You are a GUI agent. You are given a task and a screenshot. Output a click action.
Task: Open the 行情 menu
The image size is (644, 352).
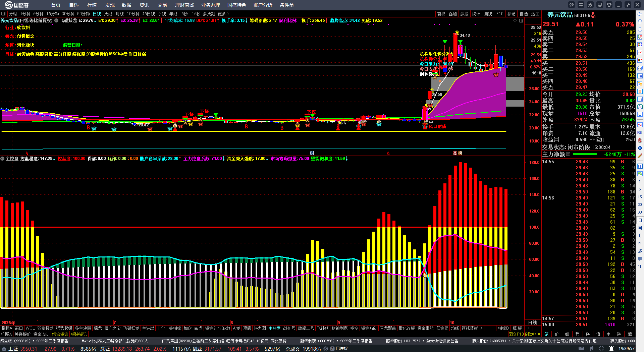92,5
